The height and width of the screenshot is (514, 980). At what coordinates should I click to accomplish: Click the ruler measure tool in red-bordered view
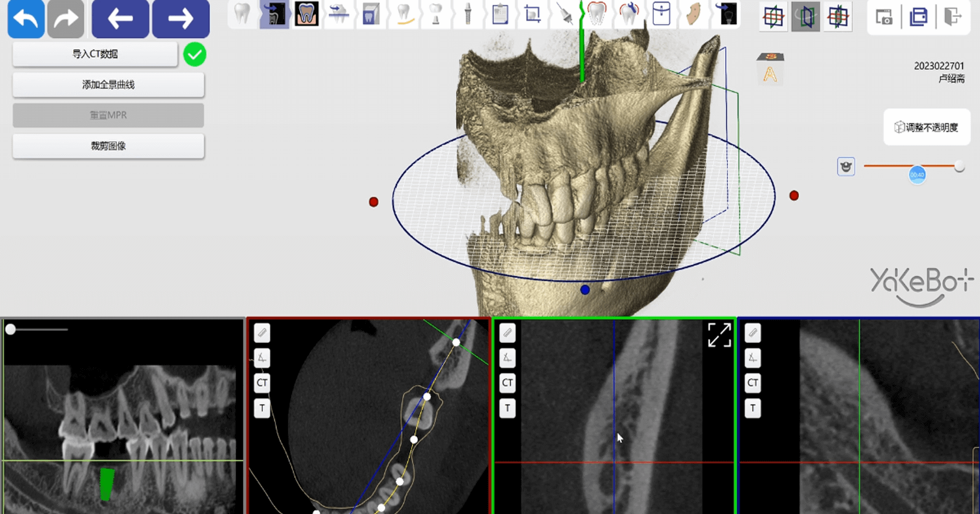262,333
